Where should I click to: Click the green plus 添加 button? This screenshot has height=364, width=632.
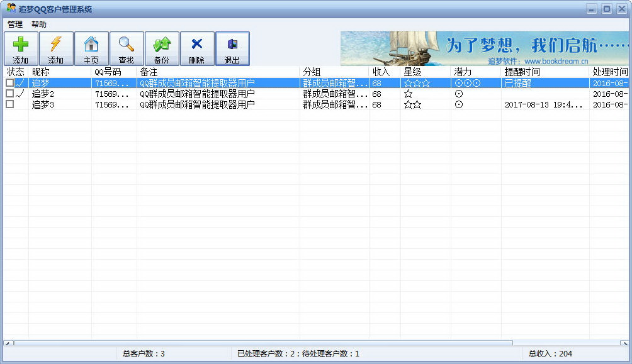click(21, 48)
